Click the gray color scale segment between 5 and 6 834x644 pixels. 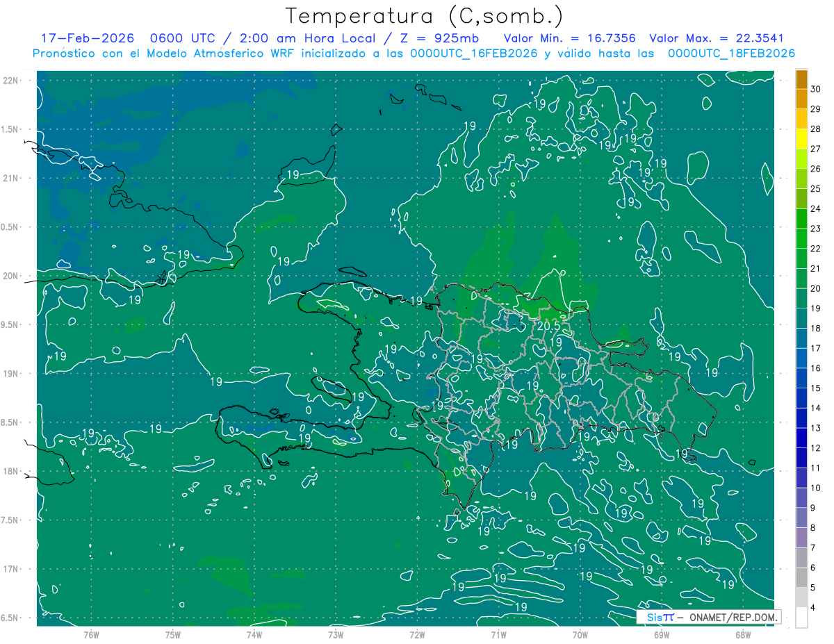point(801,577)
